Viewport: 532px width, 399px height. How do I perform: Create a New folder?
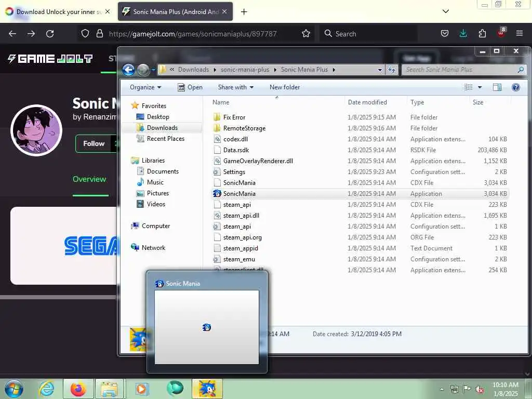coord(285,87)
